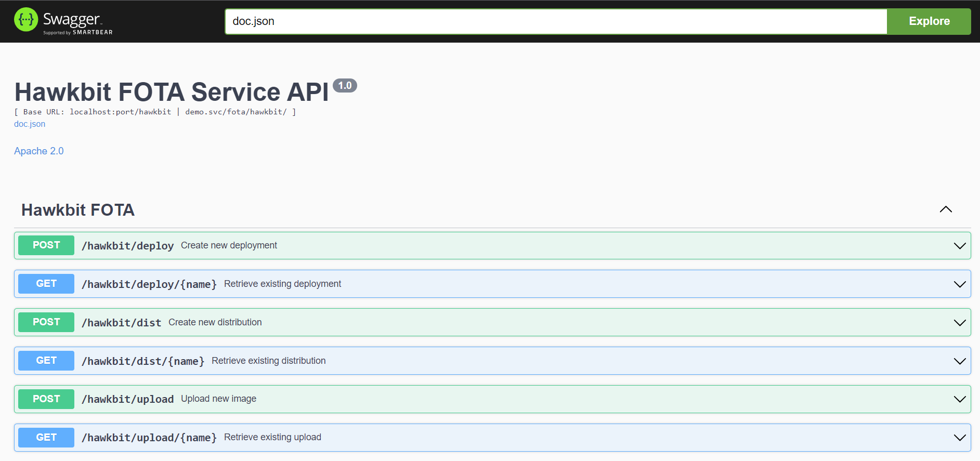Click 'Retrieve existing upload' description
980x461 pixels.
coord(272,437)
